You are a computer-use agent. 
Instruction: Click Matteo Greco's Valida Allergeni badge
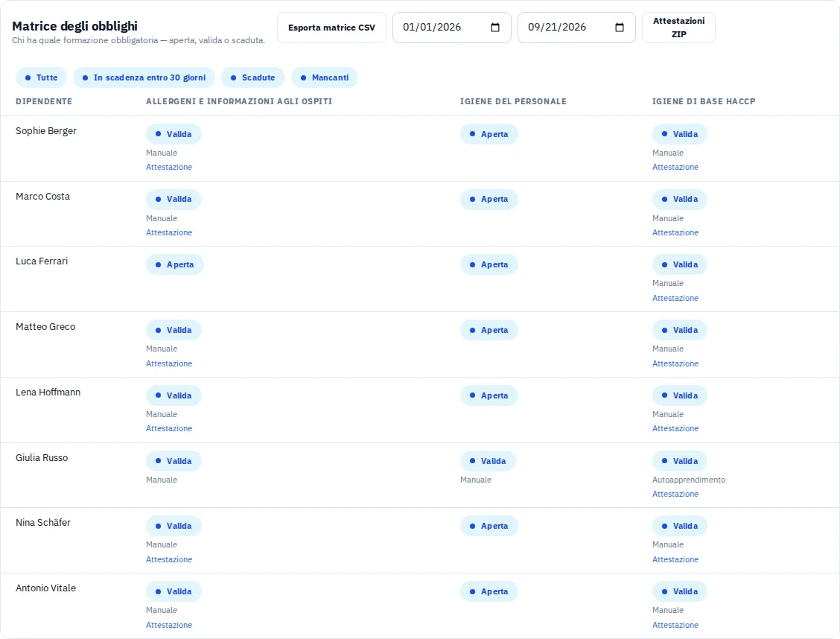coord(174,330)
